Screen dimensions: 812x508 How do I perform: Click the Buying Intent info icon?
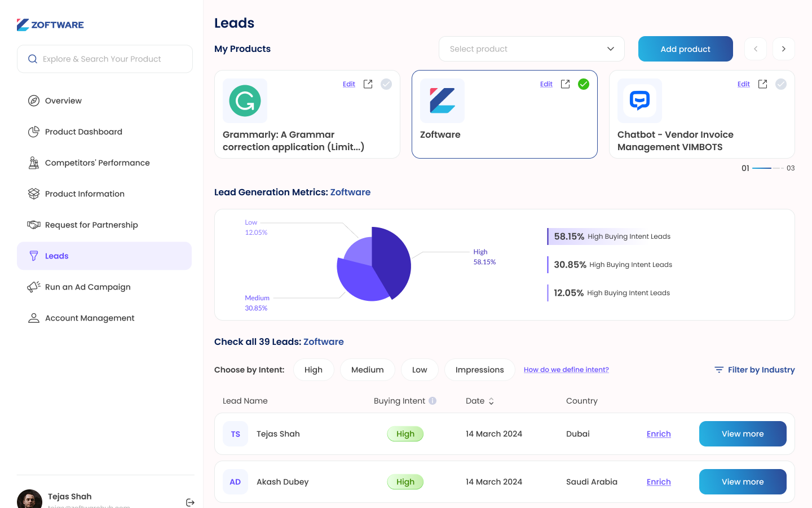point(433,401)
